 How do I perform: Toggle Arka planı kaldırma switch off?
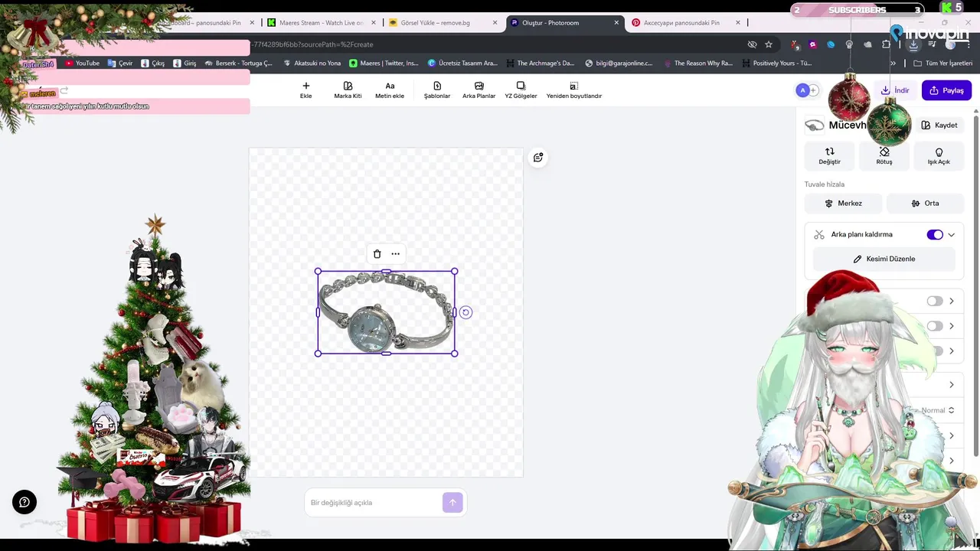tap(935, 235)
